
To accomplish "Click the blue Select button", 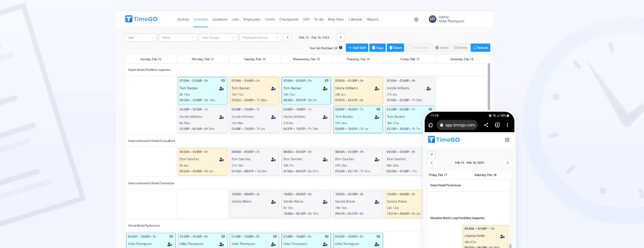I will (395, 48).
